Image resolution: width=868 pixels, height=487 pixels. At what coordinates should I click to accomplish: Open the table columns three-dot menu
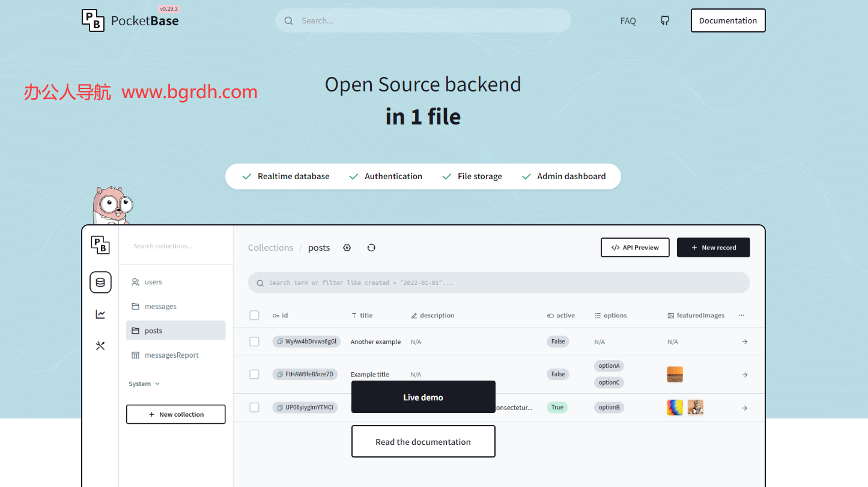click(741, 316)
